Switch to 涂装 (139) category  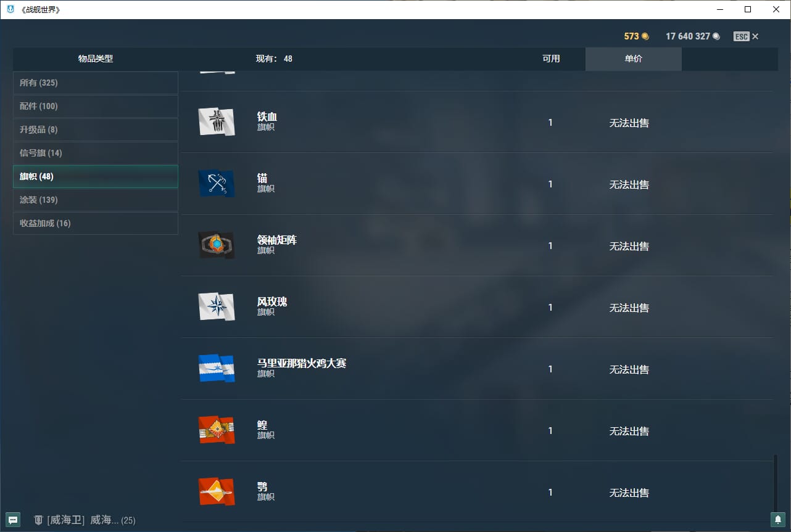tap(96, 200)
